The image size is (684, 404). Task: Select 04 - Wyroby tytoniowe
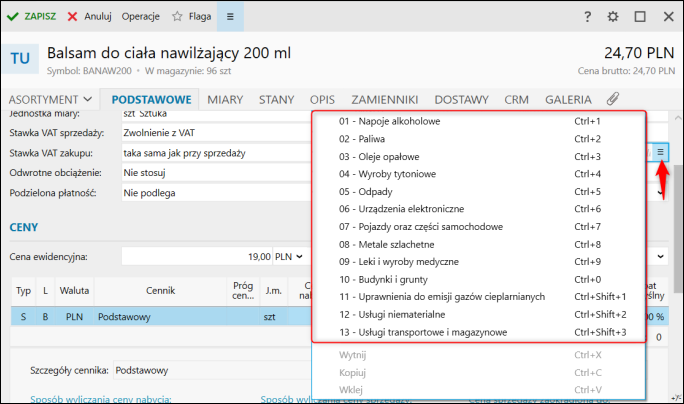[479, 174]
